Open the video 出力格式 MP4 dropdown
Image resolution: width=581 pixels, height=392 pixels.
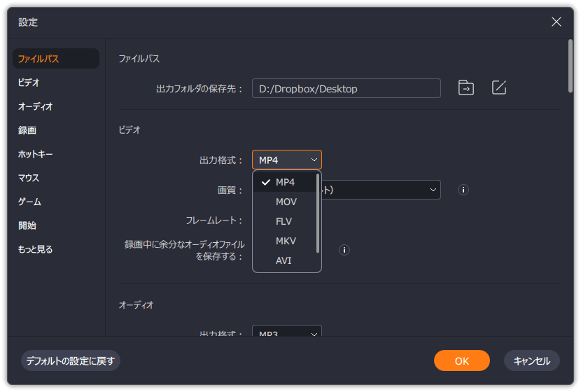287,160
